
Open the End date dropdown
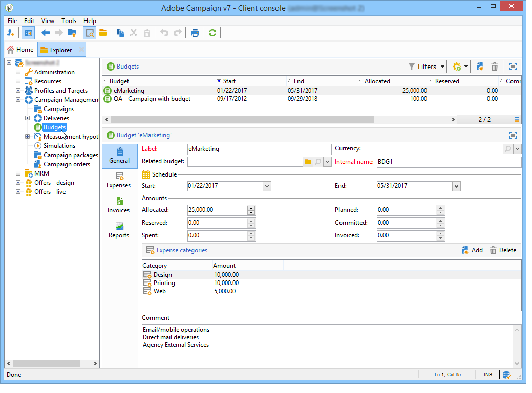(456, 186)
